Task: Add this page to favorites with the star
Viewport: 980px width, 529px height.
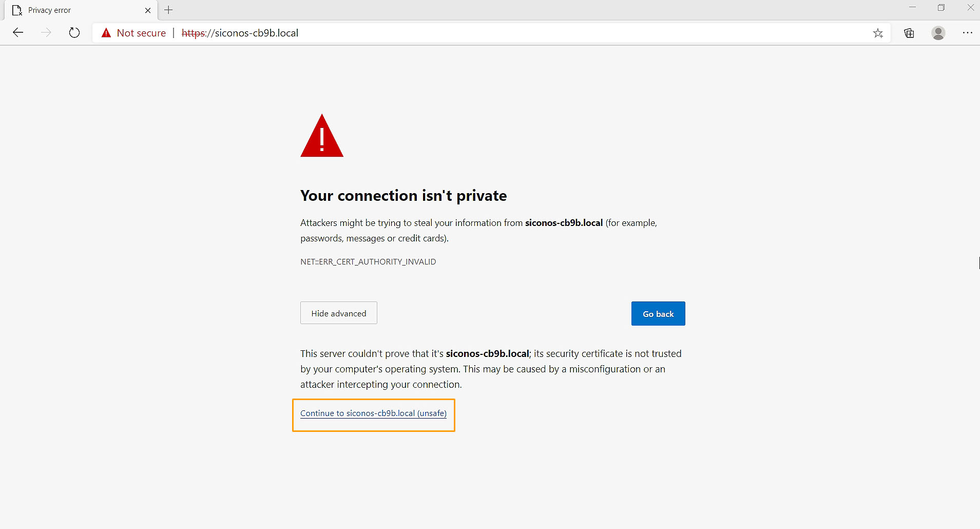Action: (878, 33)
